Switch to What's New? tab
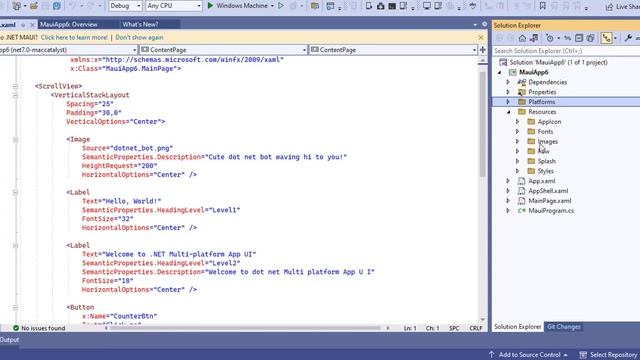 (x=140, y=24)
